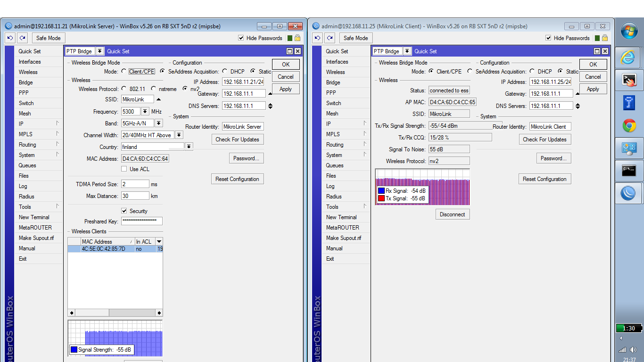
Task: Toggle Hide Passwords in Client window
Action: [548, 38]
